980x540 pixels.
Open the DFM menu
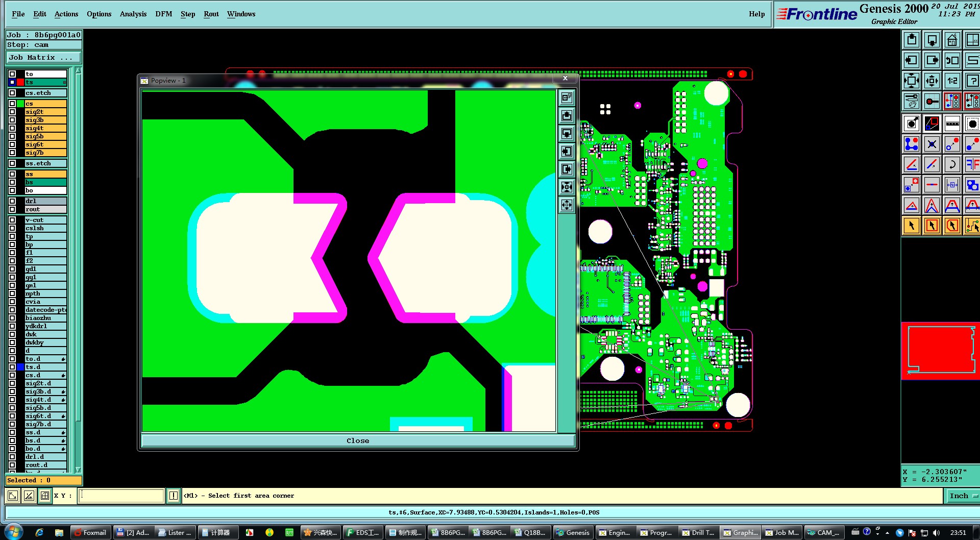tap(164, 14)
